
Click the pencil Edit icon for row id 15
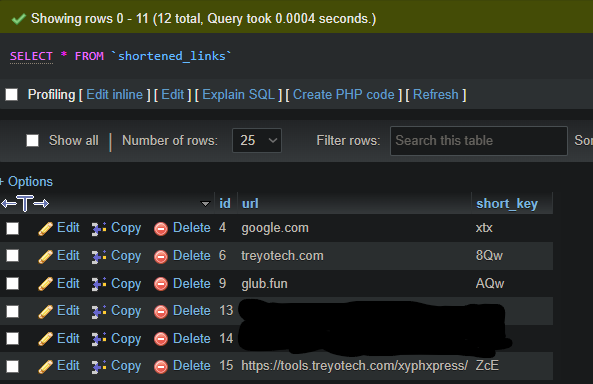pos(45,367)
